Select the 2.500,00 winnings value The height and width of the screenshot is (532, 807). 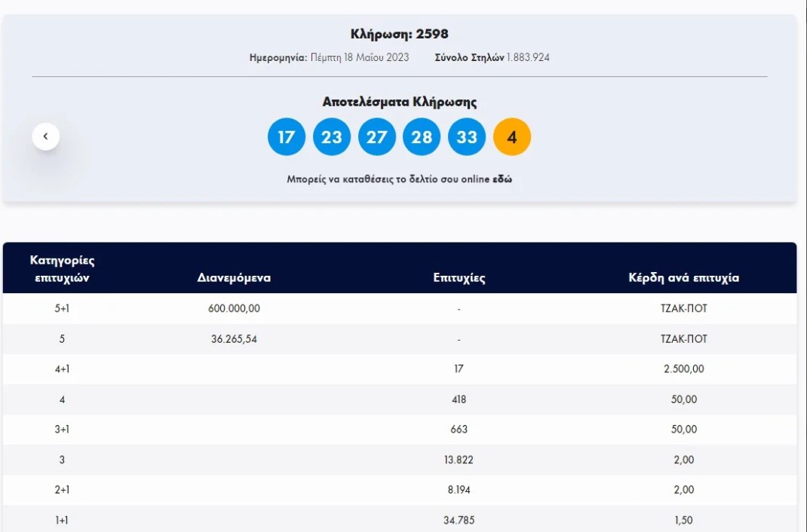683,369
